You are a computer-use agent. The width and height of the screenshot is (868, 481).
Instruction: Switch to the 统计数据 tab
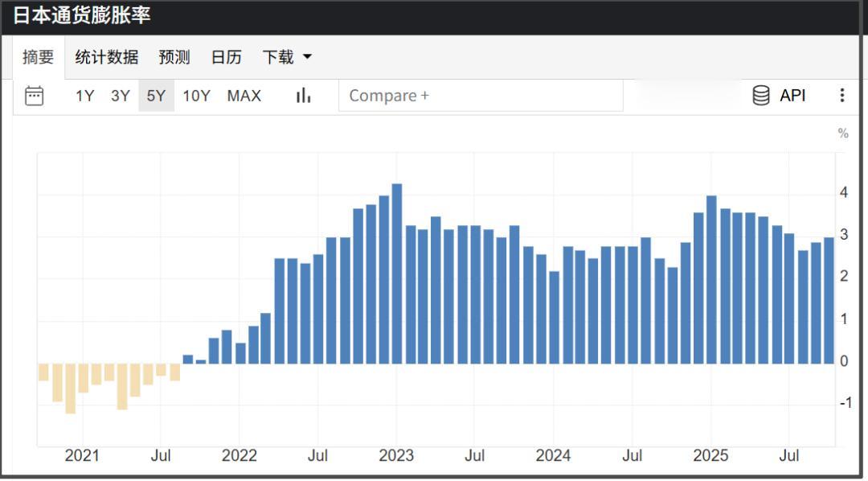[x=105, y=57]
